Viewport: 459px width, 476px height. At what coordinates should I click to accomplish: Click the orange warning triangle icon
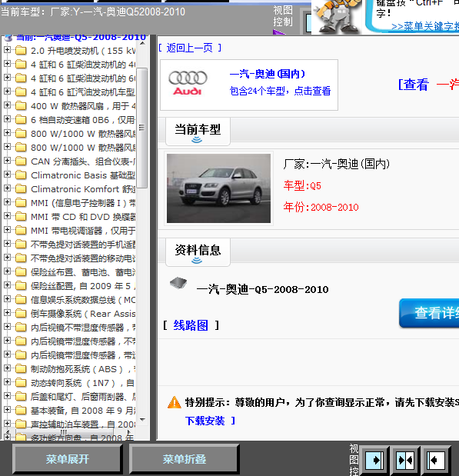175,402
